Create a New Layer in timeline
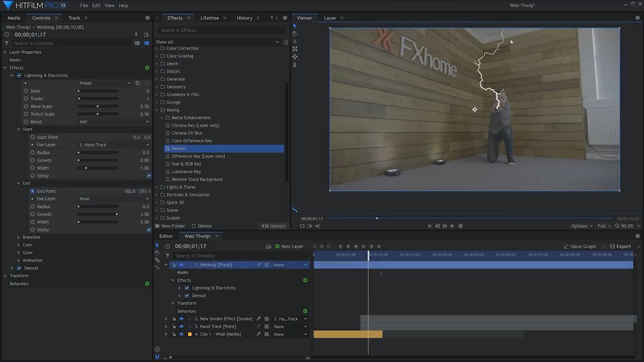The width and height of the screenshot is (644, 362). coord(289,246)
